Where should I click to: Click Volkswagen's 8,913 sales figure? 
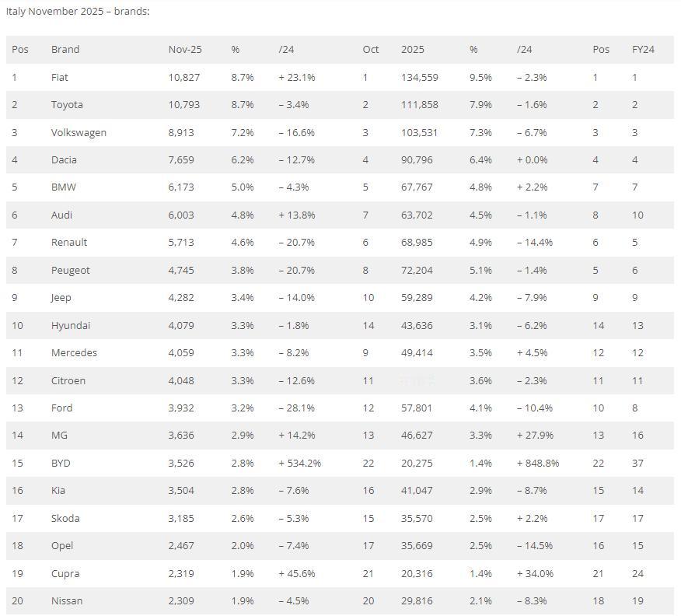tap(181, 132)
